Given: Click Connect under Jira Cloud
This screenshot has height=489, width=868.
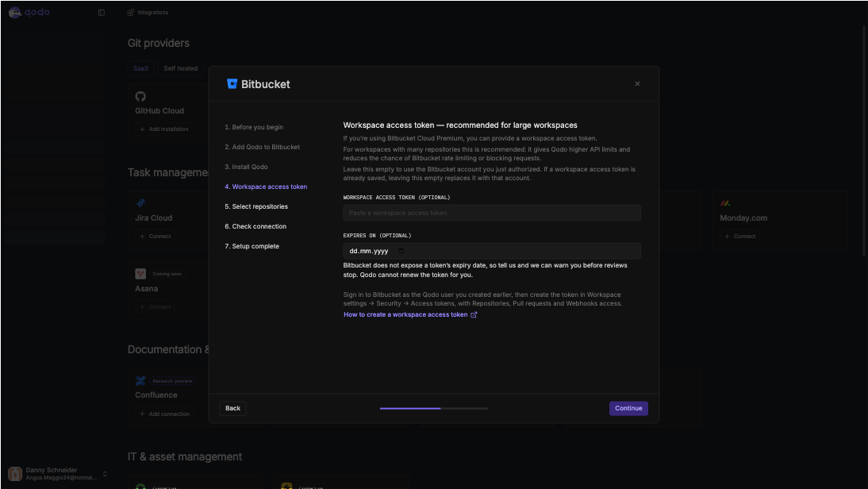Looking at the screenshot, I should coord(155,236).
